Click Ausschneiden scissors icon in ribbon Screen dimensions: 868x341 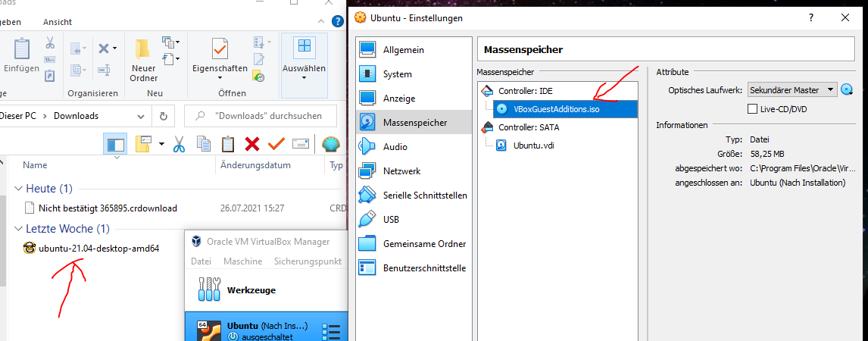[50, 42]
